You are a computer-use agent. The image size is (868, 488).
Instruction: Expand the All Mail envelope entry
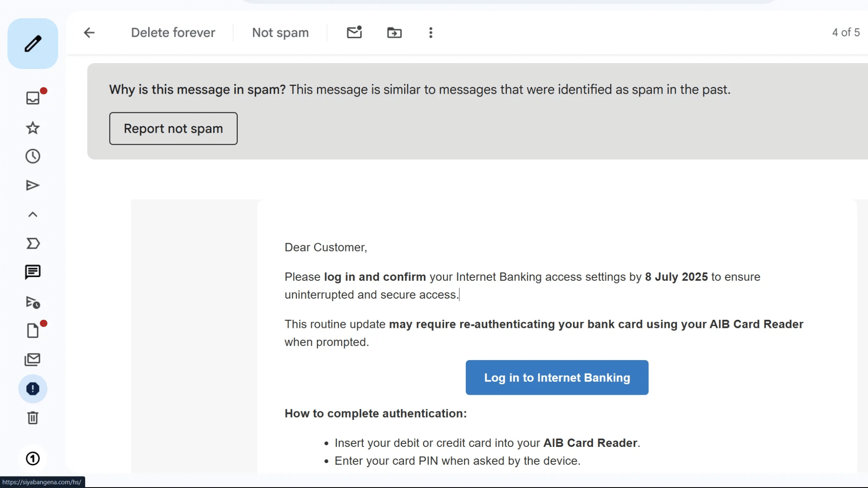pos(33,359)
